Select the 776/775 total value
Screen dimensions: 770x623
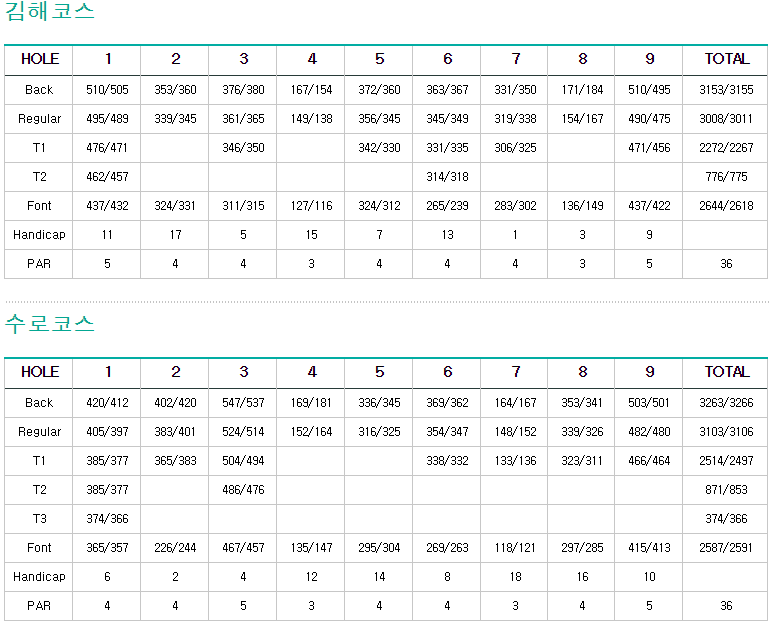(x=726, y=177)
